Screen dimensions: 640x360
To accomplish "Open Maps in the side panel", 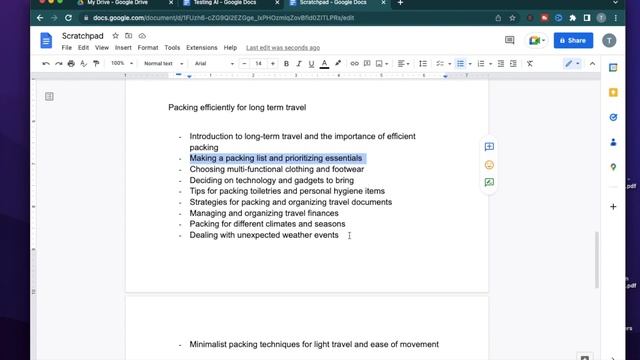I will point(613,167).
